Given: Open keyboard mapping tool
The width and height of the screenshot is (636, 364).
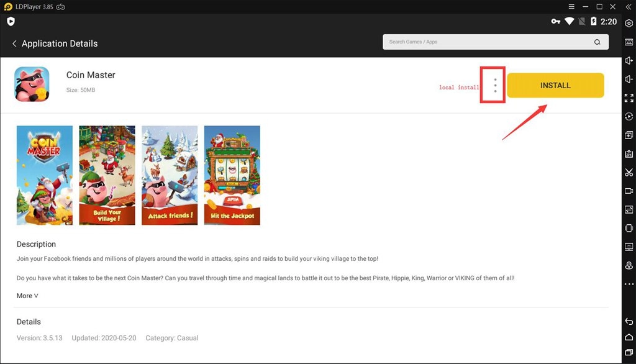Looking at the screenshot, I should [629, 42].
